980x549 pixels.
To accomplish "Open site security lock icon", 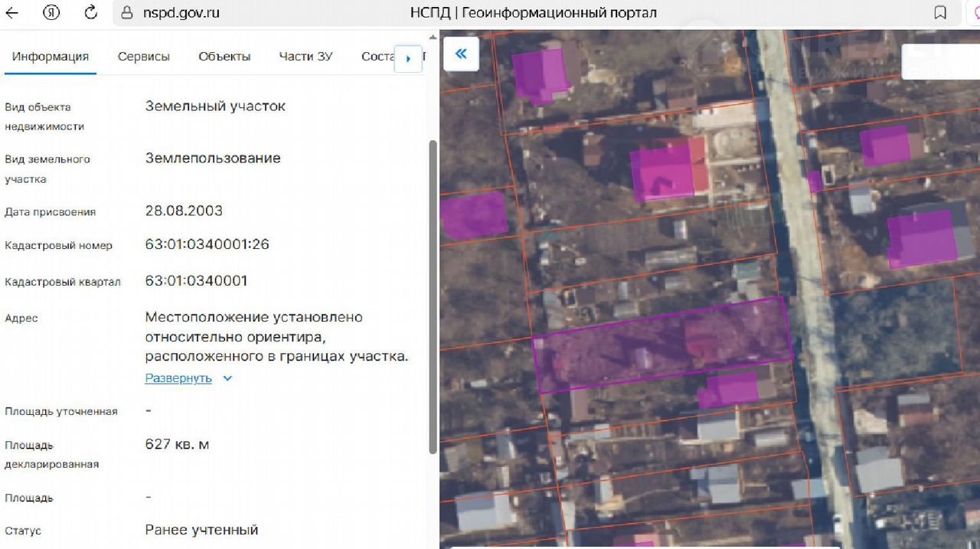I will [x=127, y=13].
